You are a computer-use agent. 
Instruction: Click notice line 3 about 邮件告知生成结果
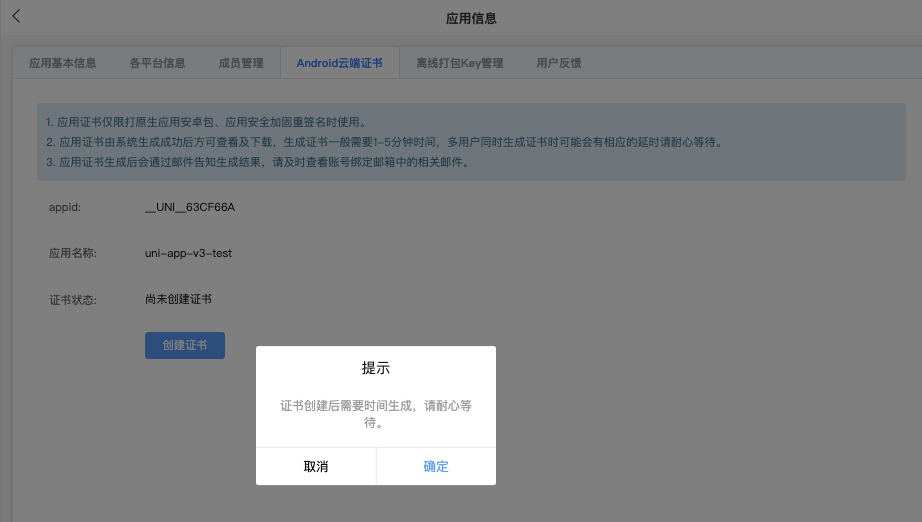pyautogui.click(x=259, y=162)
